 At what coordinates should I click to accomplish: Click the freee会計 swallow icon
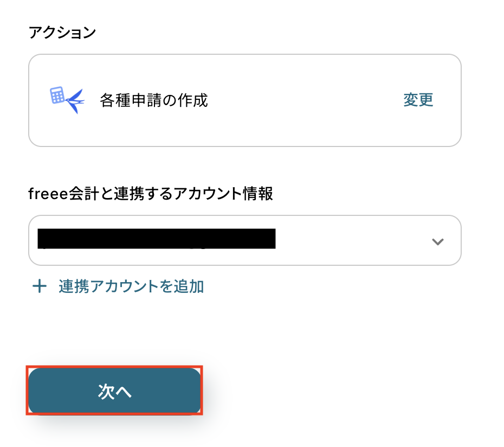pyautogui.click(x=74, y=101)
